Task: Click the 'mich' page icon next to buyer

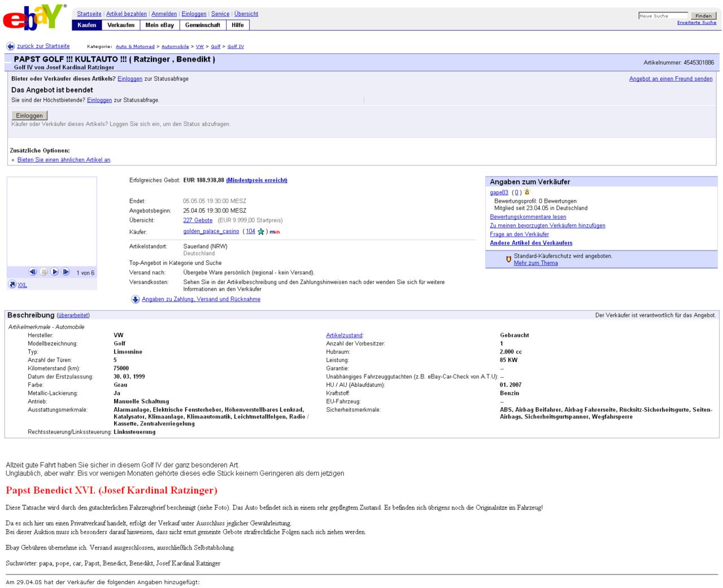Action: point(275,232)
